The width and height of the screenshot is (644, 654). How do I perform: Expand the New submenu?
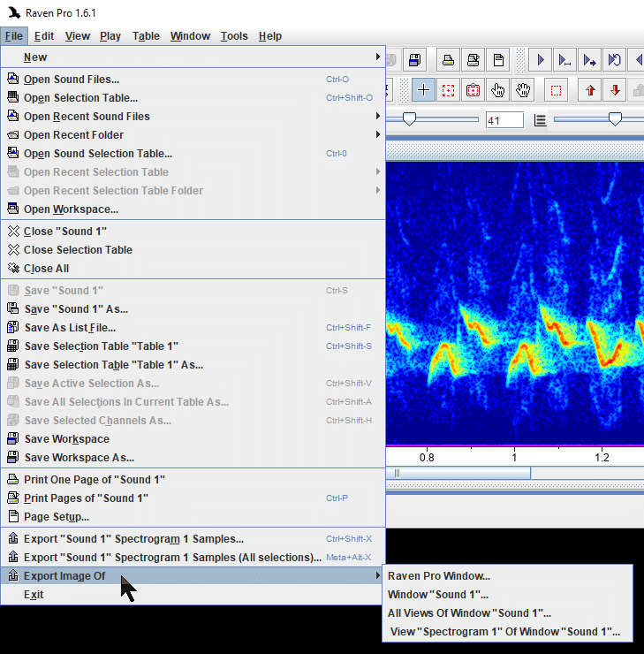pyautogui.click(x=193, y=57)
